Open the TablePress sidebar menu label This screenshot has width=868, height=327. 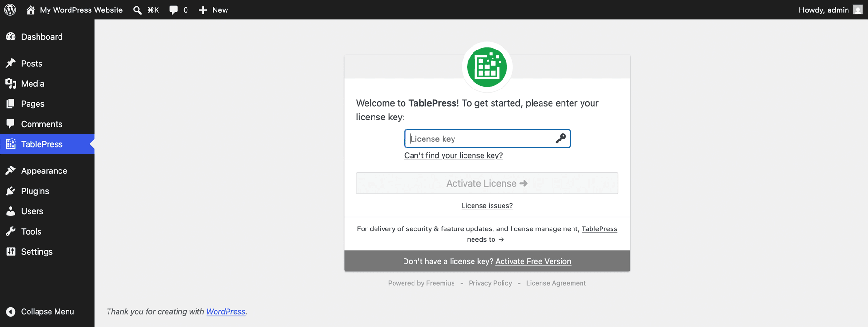click(42, 144)
